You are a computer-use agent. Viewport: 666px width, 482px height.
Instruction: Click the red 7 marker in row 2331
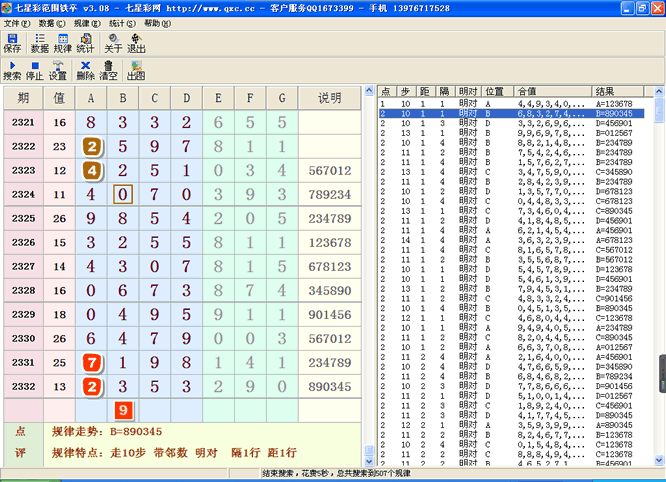point(92,363)
